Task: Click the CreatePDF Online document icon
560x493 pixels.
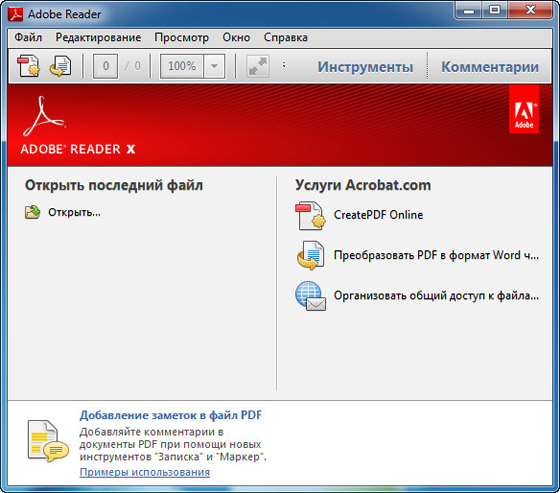Action: 310,215
